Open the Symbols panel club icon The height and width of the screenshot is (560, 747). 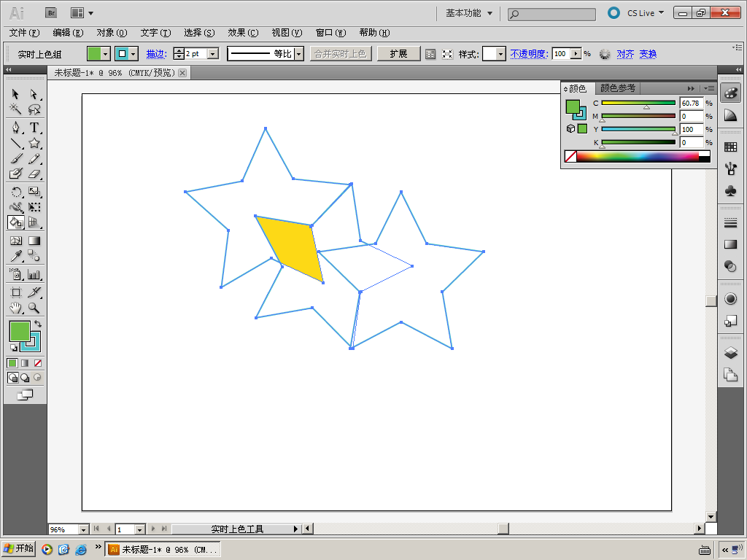point(730,190)
